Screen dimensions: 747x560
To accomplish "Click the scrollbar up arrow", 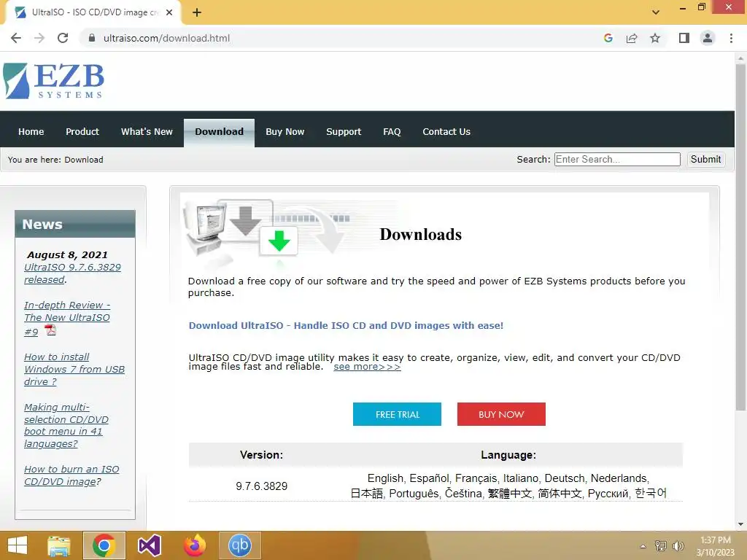I will pos(740,58).
